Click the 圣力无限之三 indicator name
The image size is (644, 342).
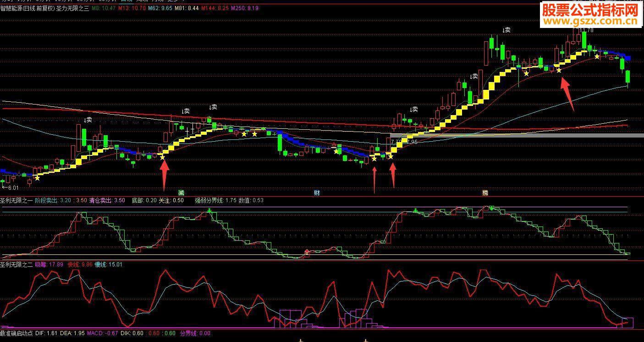click(x=72, y=8)
